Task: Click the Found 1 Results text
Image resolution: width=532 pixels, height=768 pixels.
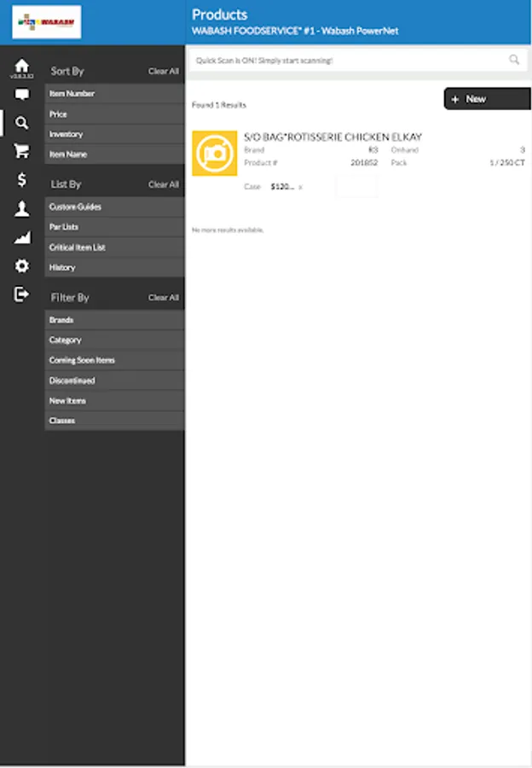Action: coord(219,105)
